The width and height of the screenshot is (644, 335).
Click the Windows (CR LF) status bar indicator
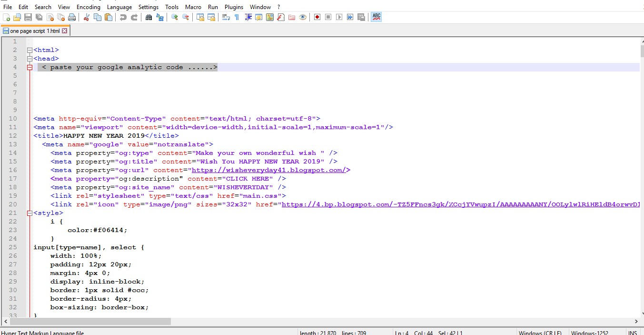pos(540,332)
